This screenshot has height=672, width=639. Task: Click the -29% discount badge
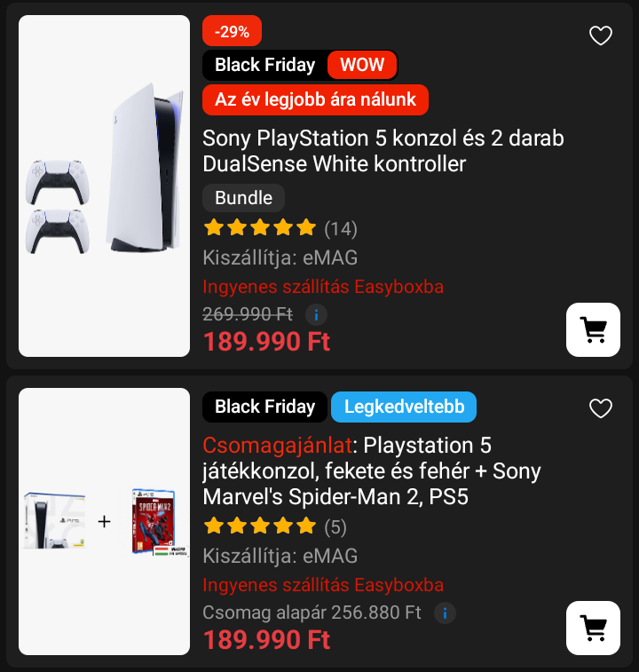[x=232, y=32]
